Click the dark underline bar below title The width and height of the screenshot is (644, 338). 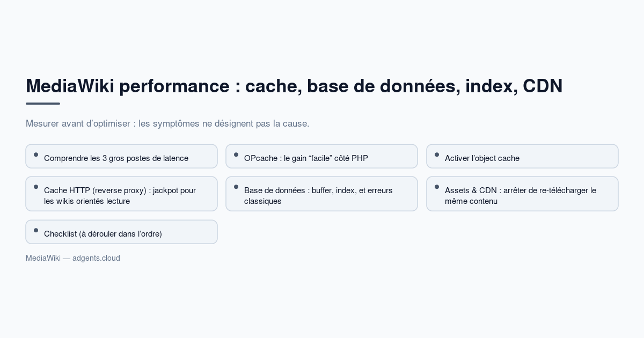click(43, 104)
